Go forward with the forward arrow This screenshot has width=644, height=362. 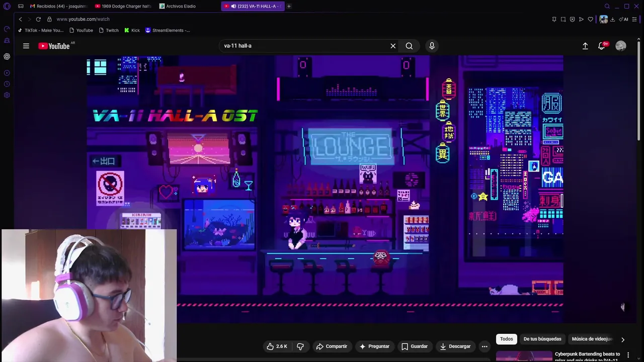point(29,19)
